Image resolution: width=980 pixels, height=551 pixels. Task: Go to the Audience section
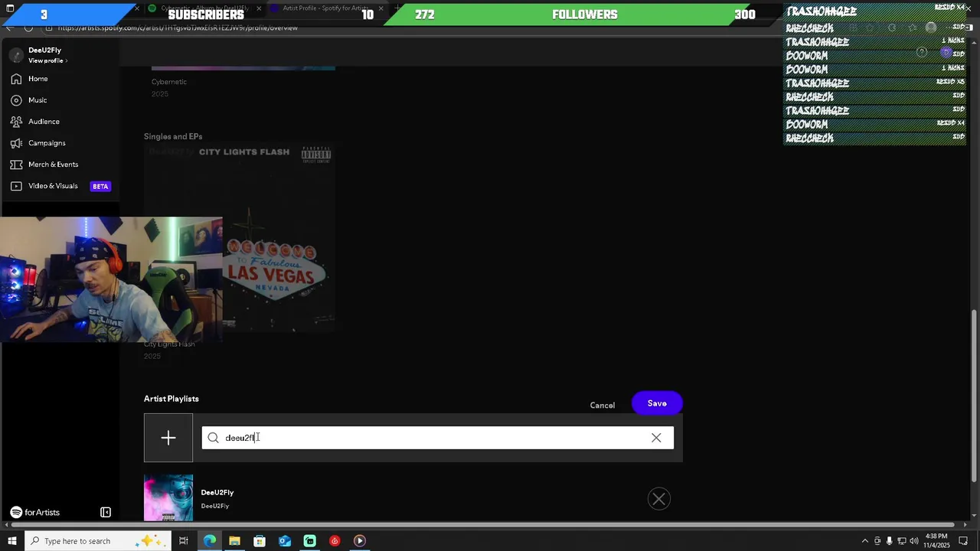tap(44, 122)
